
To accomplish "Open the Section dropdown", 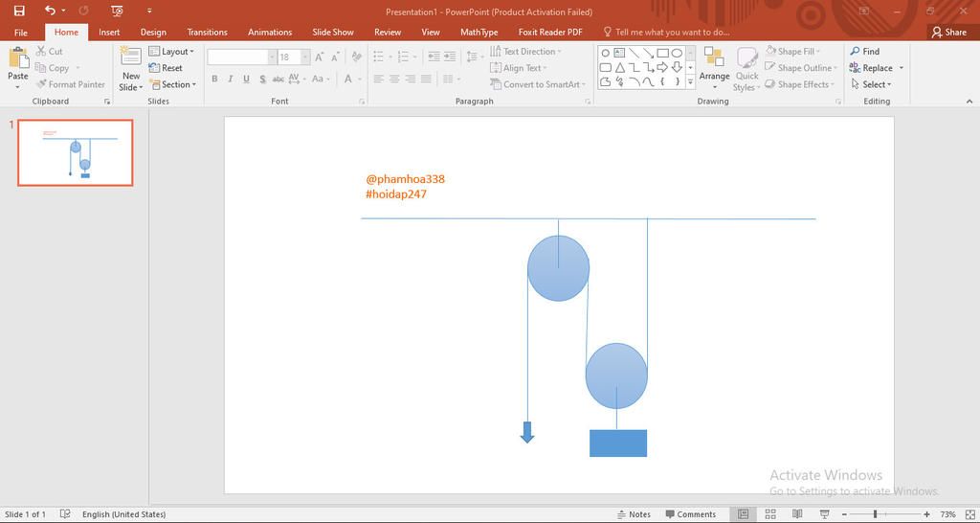I will (x=172, y=84).
